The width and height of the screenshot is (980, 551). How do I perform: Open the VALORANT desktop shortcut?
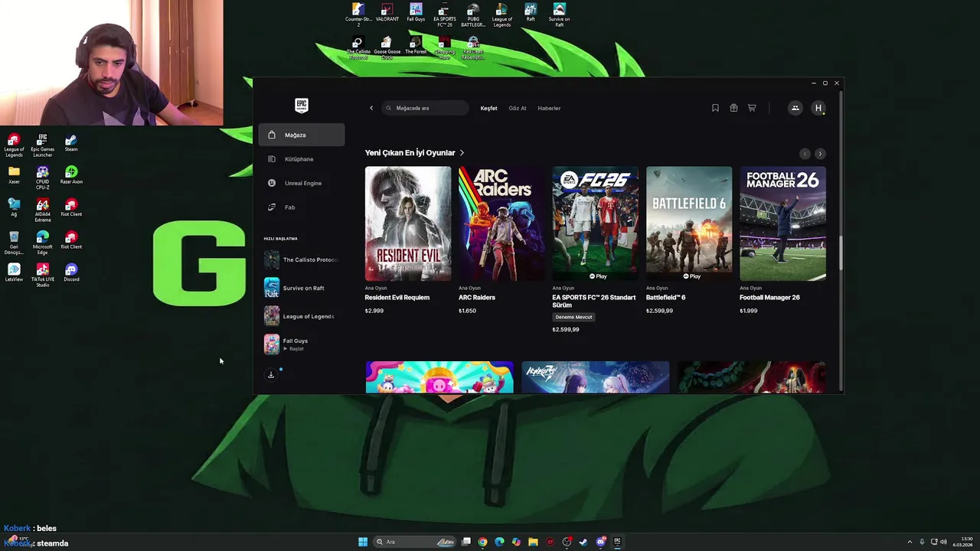point(387,13)
